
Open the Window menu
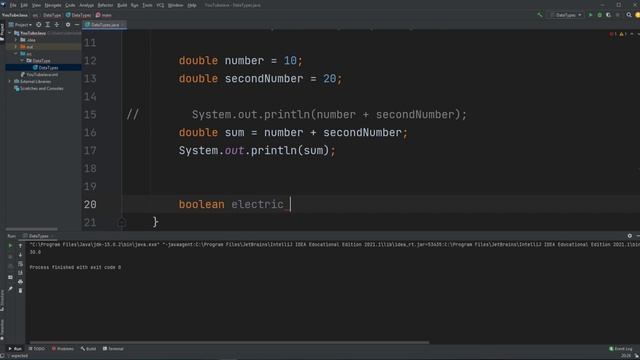[x=176, y=5]
